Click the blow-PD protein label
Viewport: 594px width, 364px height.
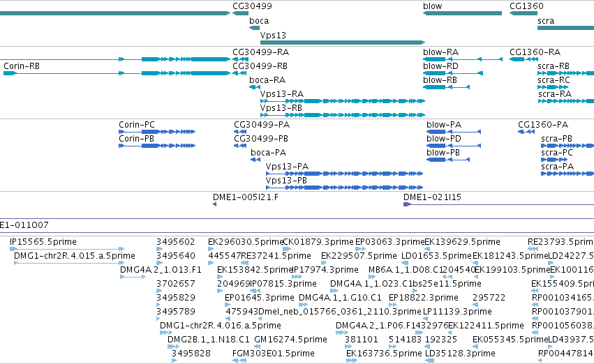444,139
